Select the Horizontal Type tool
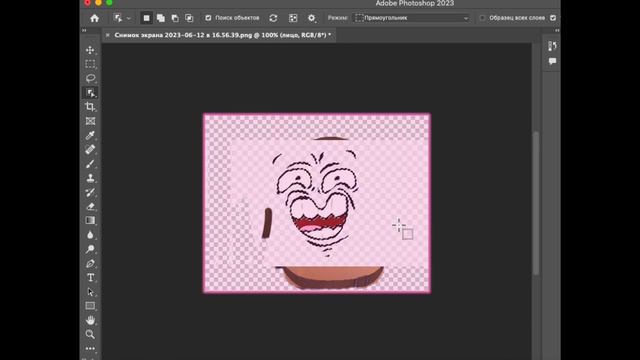The width and height of the screenshot is (640, 360). [x=90, y=278]
